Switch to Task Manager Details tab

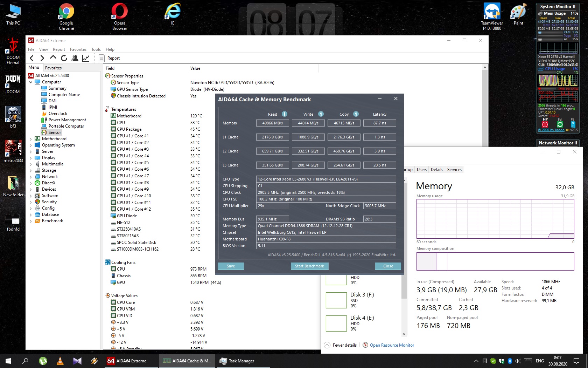[x=437, y=170]
